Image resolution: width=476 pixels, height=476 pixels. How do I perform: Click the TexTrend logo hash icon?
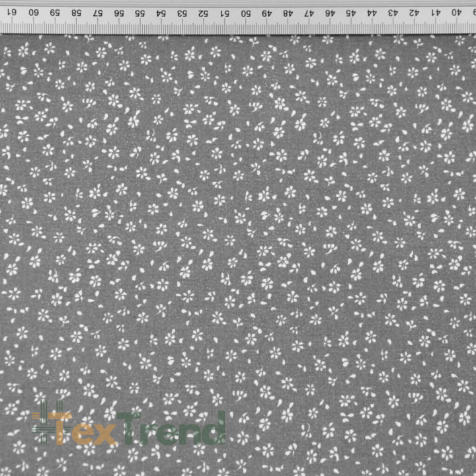pos(44,424)
